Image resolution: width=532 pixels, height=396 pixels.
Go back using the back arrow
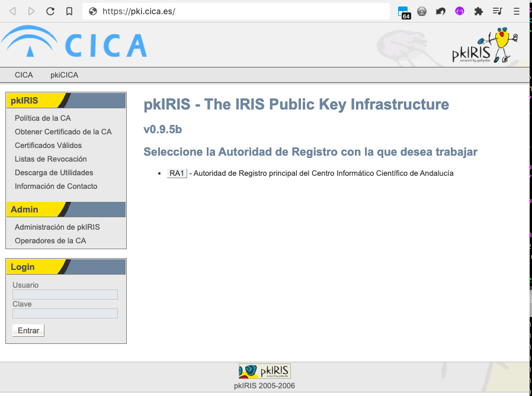click(x=13, y=11)
